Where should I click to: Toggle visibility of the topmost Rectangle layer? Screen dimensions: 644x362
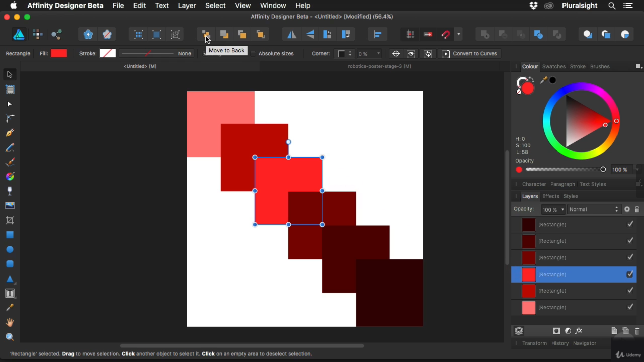(x=630, y=224)
